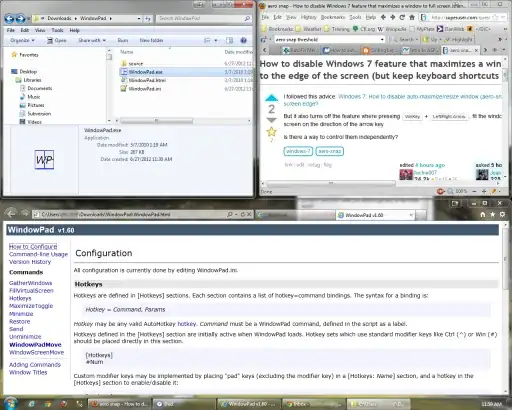Screen dimensions: 512x410
Task: Go forward in the Explorer window
Action: tap(21, 19)
